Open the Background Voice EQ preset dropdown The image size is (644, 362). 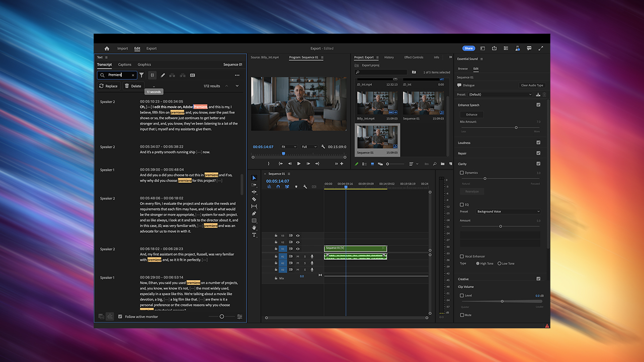(x=508, y=211)
